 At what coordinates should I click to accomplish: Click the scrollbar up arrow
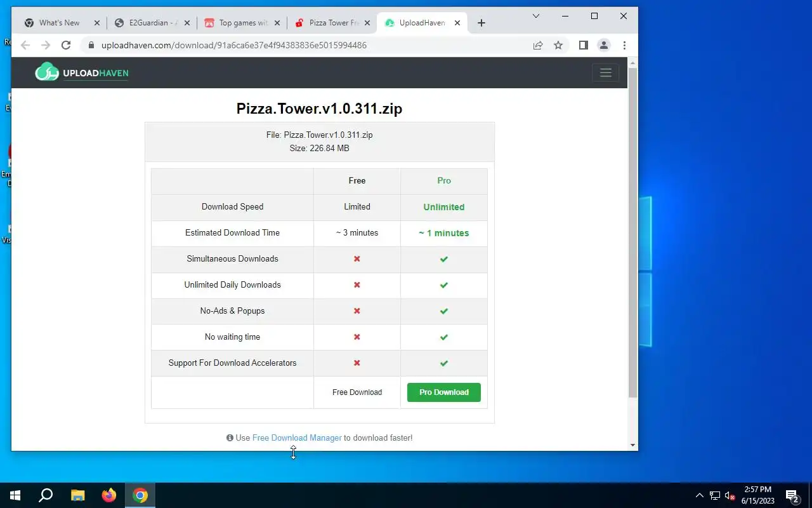click(x=632, y=62)
